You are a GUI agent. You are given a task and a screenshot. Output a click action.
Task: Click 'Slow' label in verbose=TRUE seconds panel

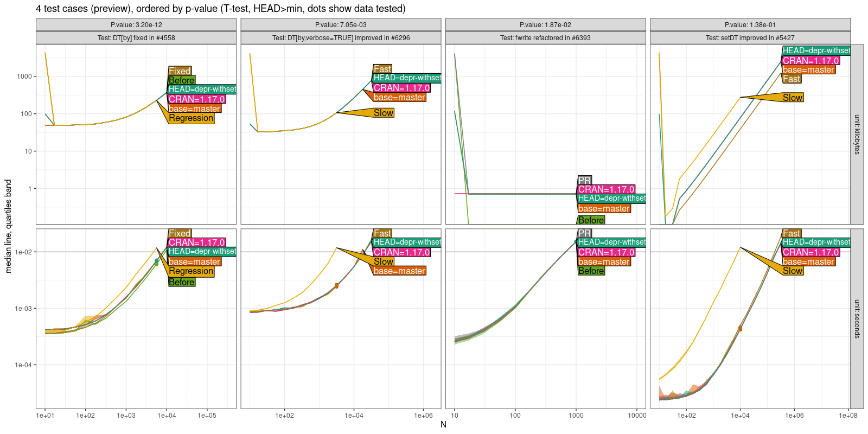pyautogui.click(x=384, y=261)
